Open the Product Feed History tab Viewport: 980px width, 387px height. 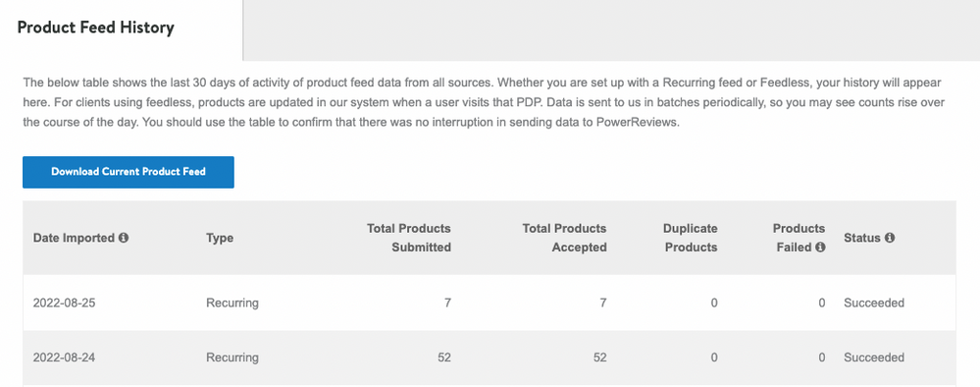tap(95, 28)
